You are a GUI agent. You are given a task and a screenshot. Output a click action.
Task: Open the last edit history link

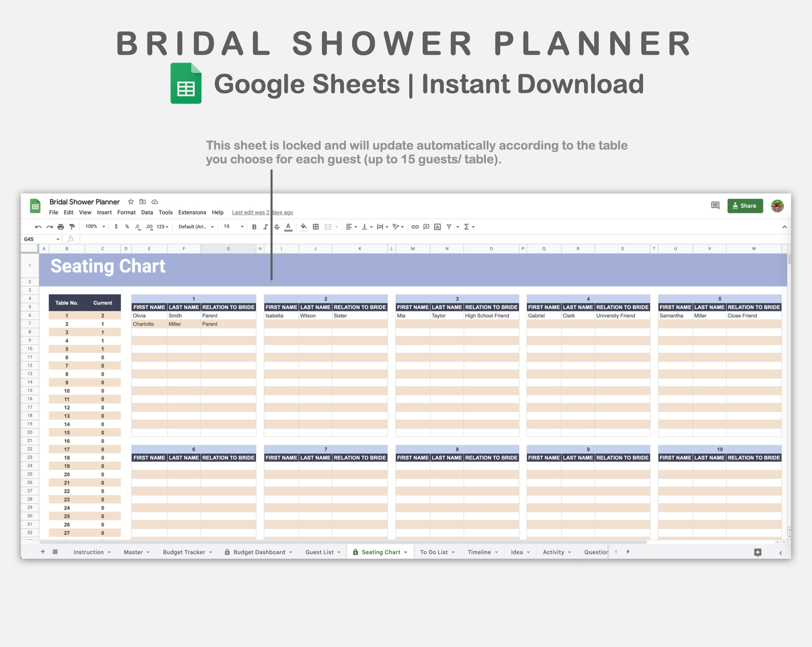262,212
